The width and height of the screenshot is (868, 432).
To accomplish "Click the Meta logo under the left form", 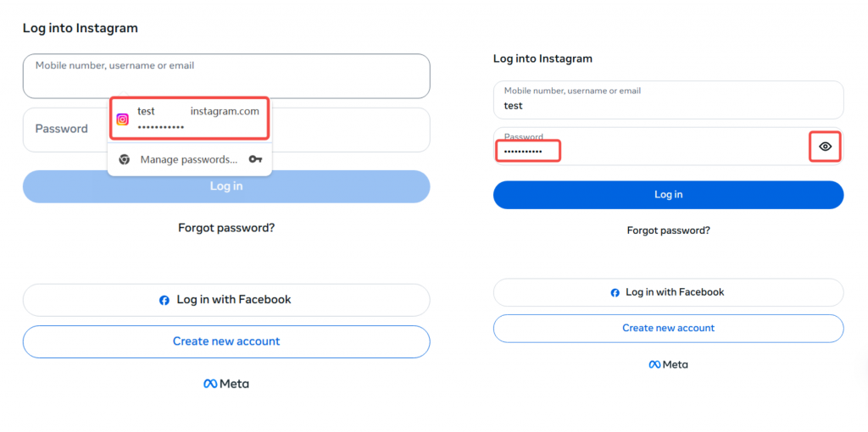I will pos(225,384).
